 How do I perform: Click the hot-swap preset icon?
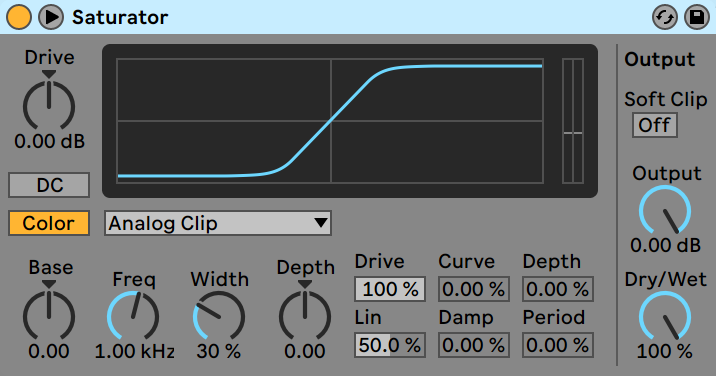coord(664,17)
